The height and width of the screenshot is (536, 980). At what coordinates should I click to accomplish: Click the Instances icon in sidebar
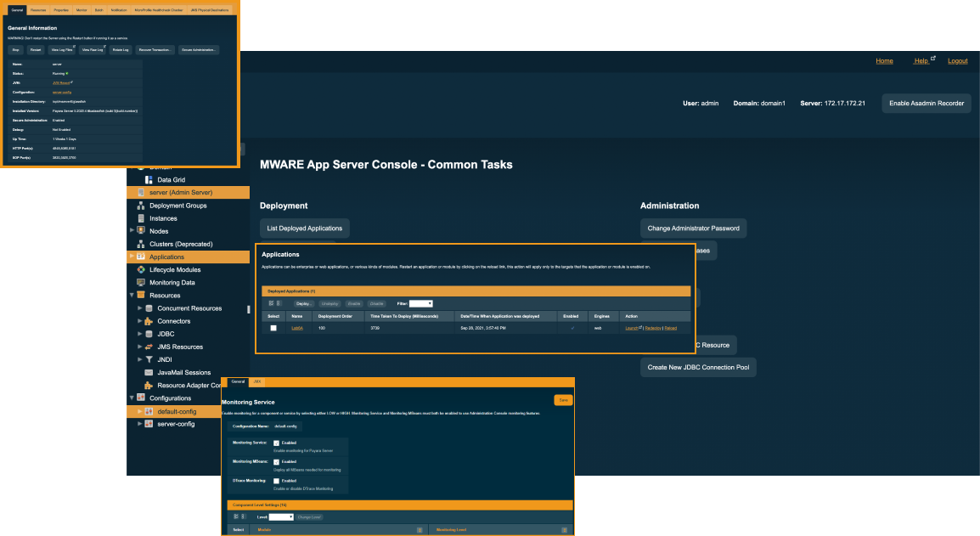pyautogui.click(x=141, y=218)
